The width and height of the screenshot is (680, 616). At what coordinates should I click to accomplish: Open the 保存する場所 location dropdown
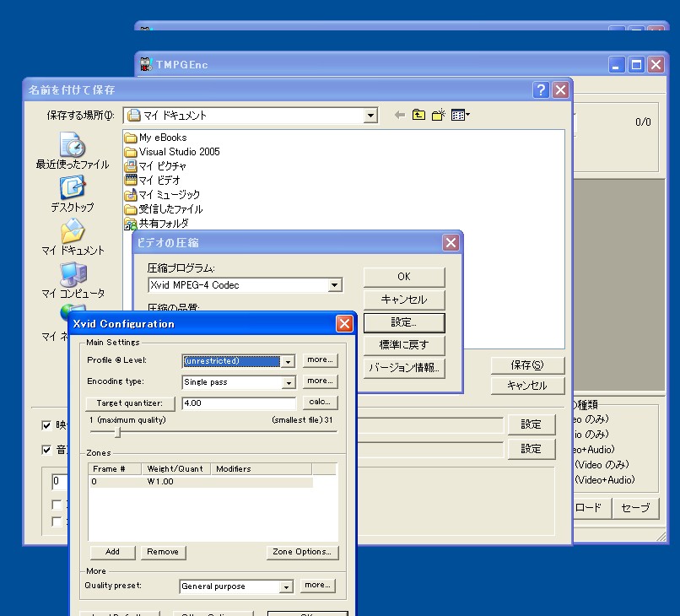click(370, 116)
